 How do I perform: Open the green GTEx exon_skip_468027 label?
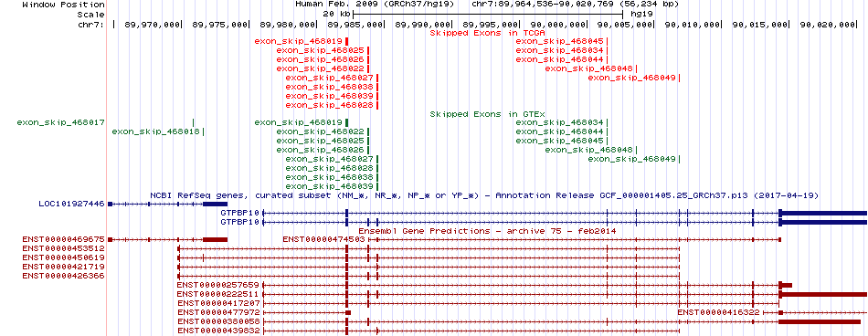(x=329, y=159)
